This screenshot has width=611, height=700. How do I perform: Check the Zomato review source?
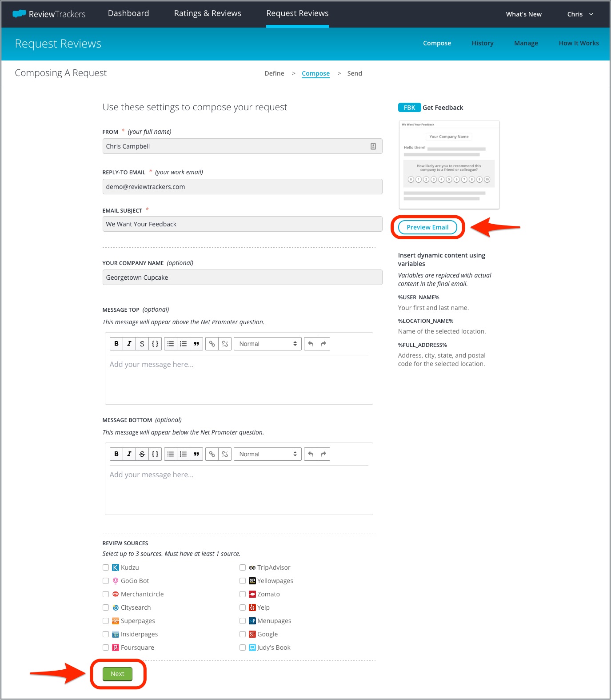(x=243, y=594)
